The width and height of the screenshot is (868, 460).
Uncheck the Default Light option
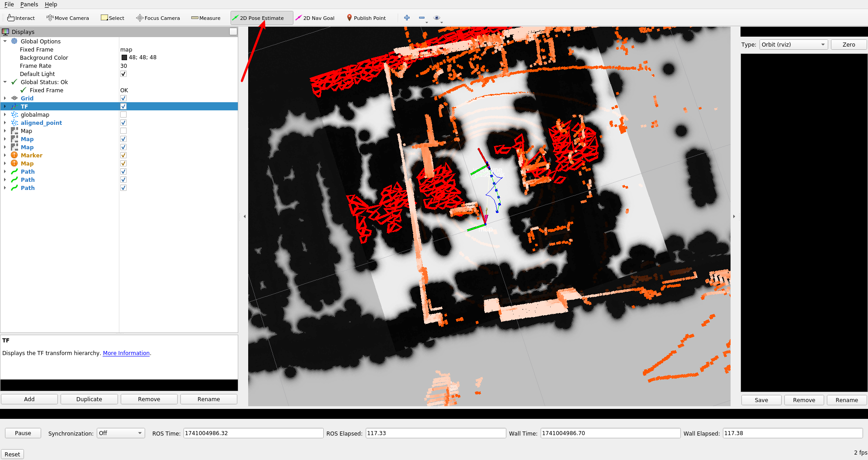click(123, 74)
